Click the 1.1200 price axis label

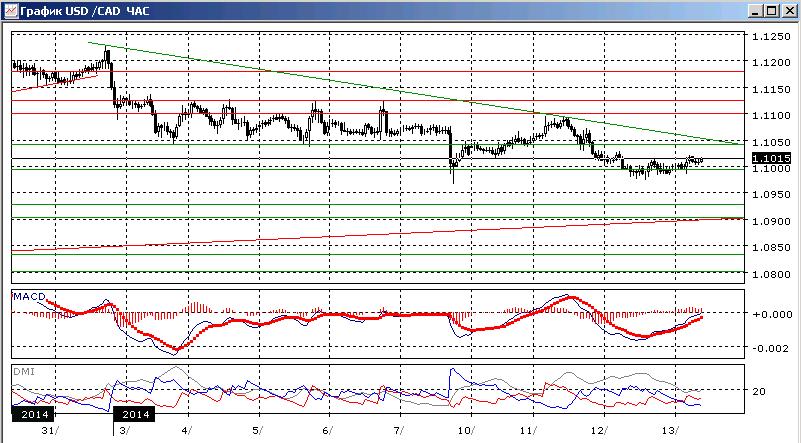pos(772,62)
